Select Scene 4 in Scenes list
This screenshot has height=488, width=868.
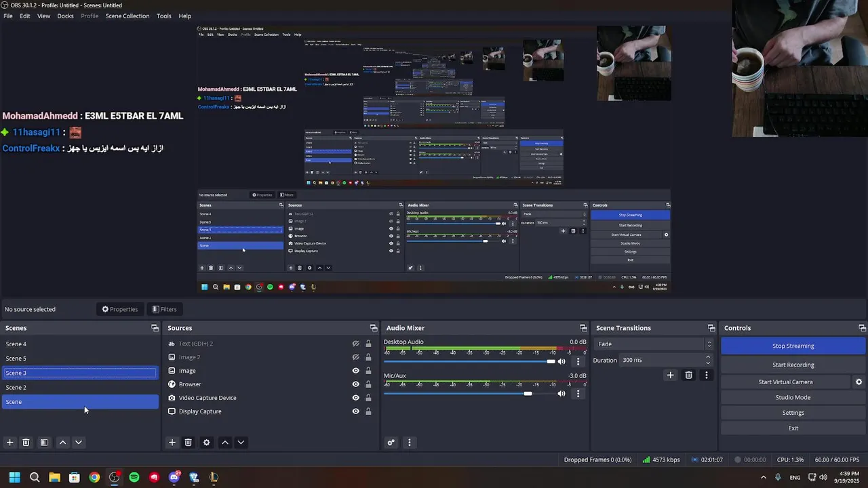[x=80, y=344]
